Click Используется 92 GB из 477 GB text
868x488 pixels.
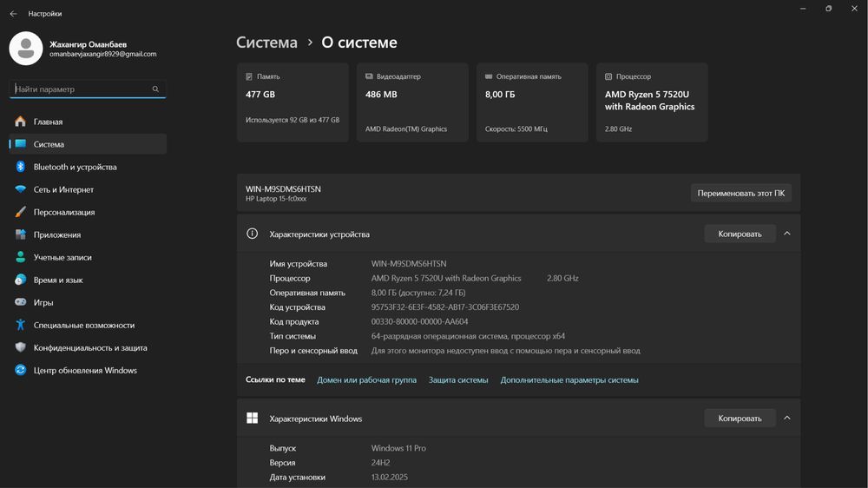(x=293, y=120)
